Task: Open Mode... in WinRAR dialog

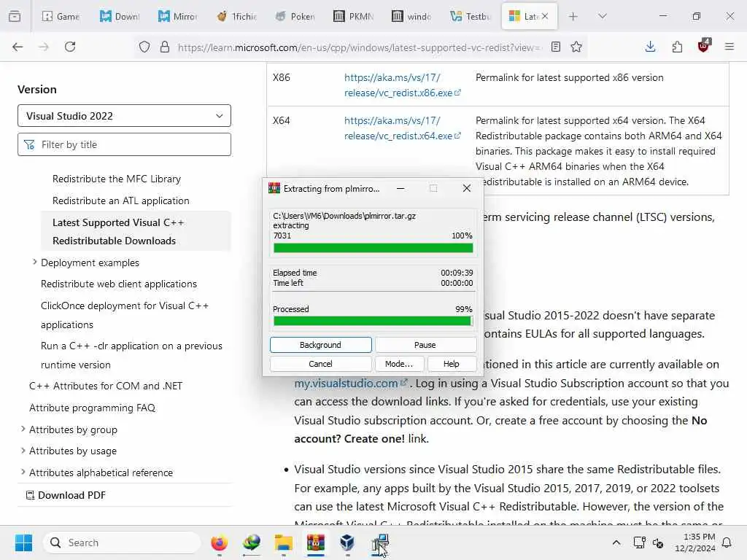Action: (x=399, y=364)
